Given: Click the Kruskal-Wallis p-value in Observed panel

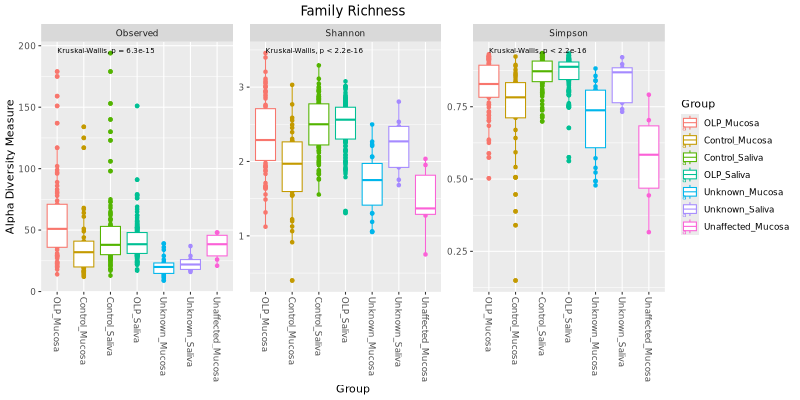Looking at the screenshot, I should tap(106, 49).
